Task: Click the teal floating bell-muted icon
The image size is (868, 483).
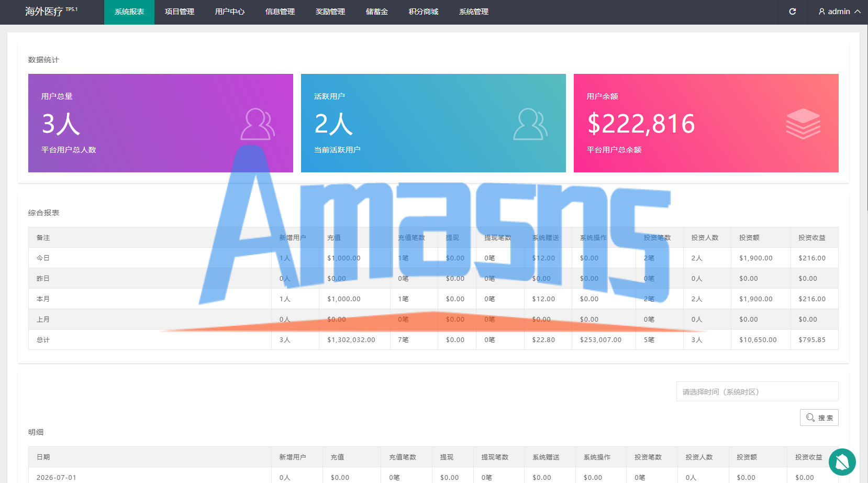Action: coord(842,462)
